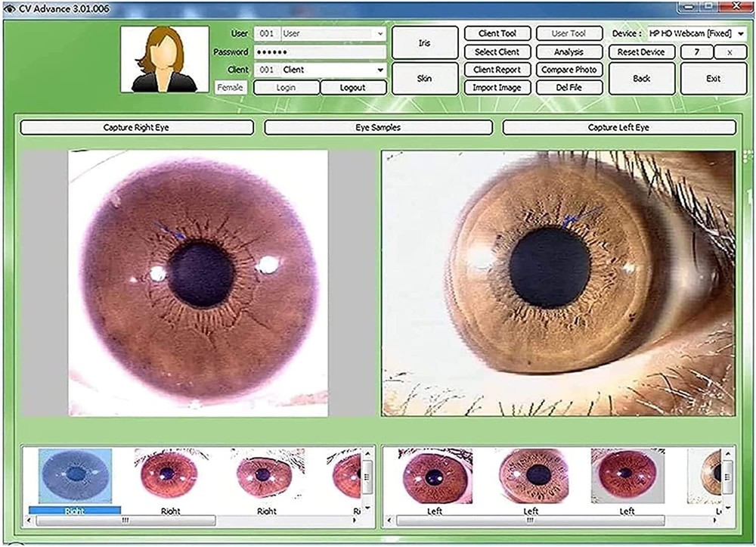This screenshot has height=547, width=756.
Task: Reset the webcam device
Action: (x=642, y=51)
